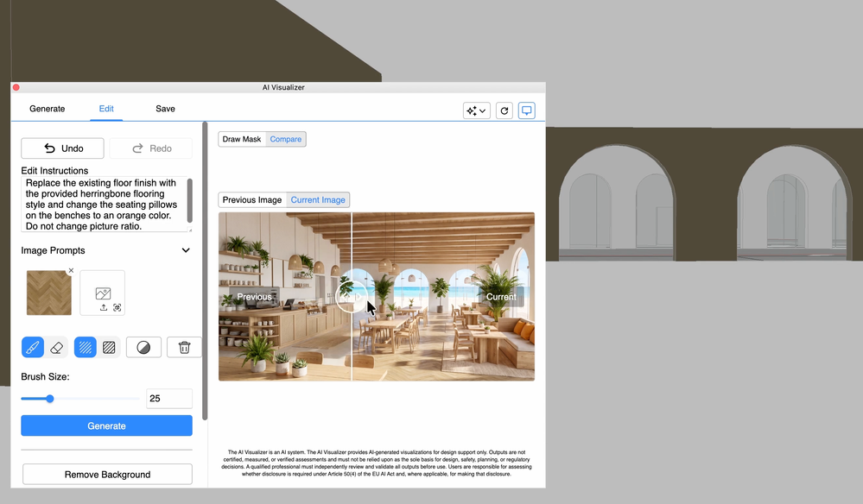This screenshot has width=863, height=504.
Task: Click the Edit Instructions text box scrollbar
Action: (190, 200)
